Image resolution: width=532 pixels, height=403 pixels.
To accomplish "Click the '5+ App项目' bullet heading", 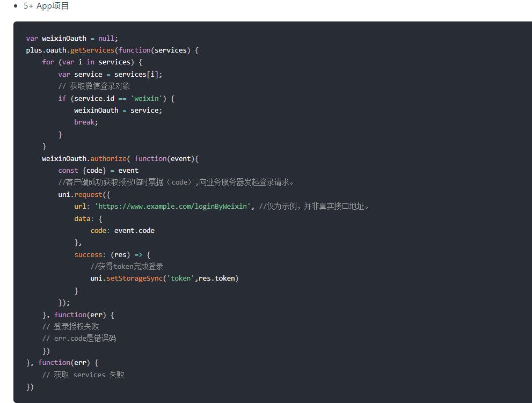I will click(46, 6).
